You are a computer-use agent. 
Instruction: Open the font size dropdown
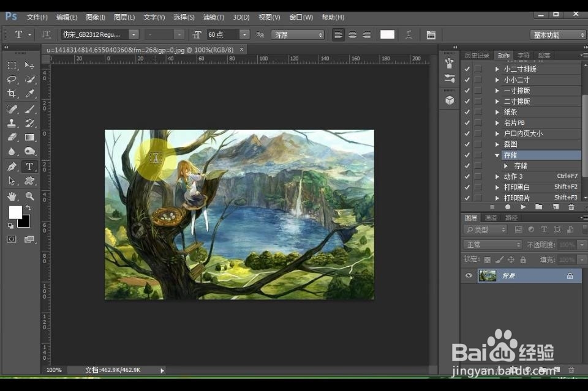click(244, 34)
